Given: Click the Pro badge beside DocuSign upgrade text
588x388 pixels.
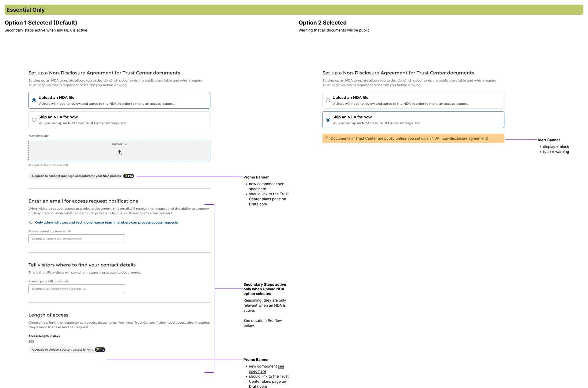Looking at the screenshot, I should (x=129, y=176).
